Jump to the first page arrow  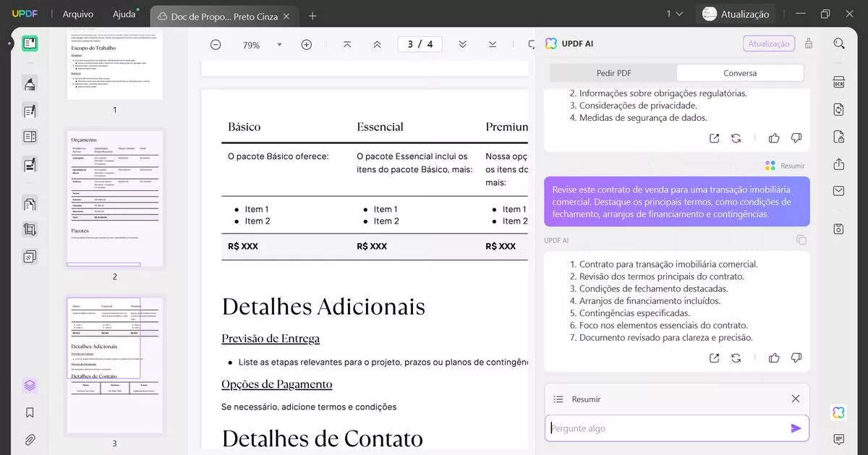347,45
